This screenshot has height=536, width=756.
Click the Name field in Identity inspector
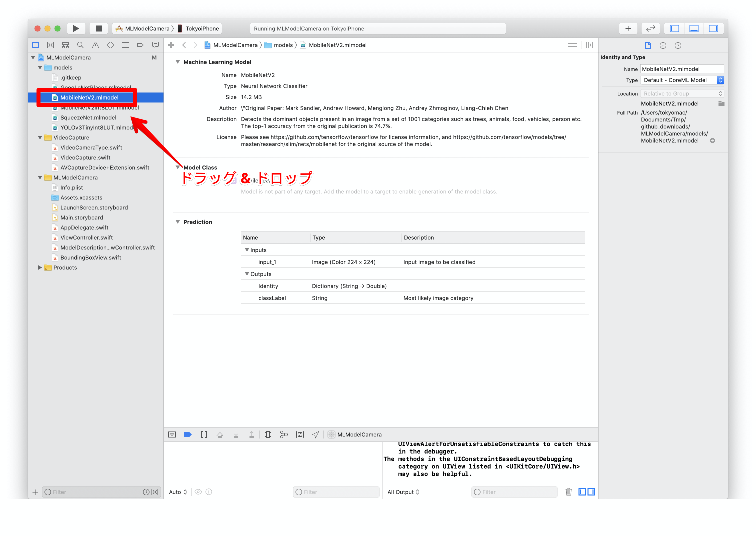pyautogui.click(x=682, y=69)
